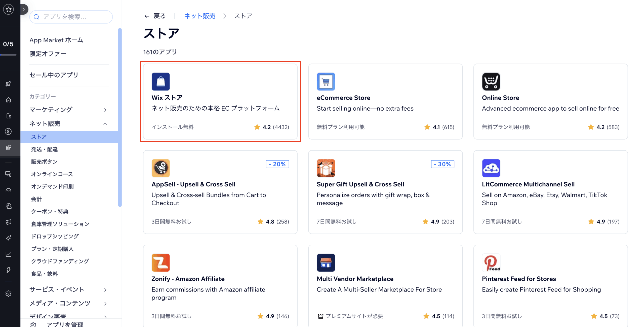
Task: Select ドロップシッピング subcategory
Action: (55, 236)
